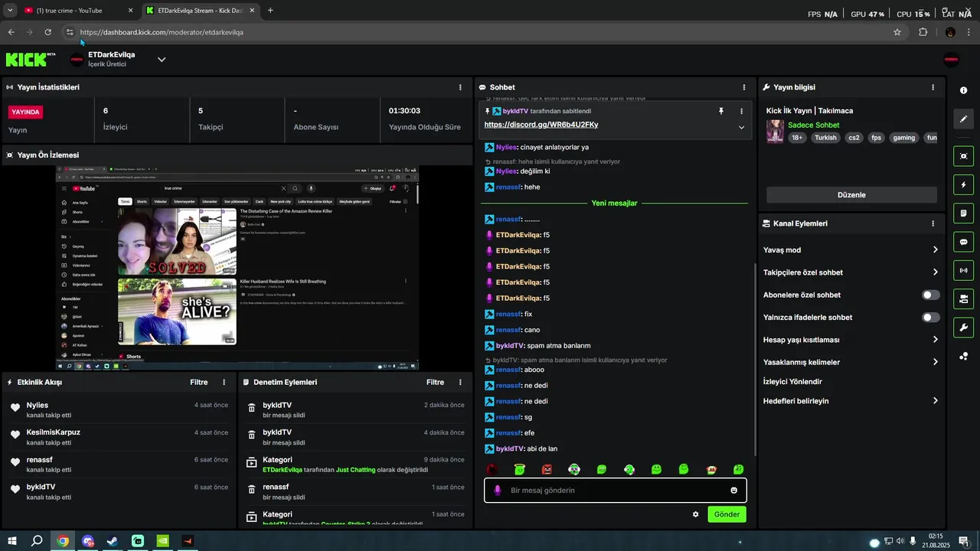Toggle the document widget icon in sidebar
Viewport: 980px width, 551px height.
[x=963, y=213]
